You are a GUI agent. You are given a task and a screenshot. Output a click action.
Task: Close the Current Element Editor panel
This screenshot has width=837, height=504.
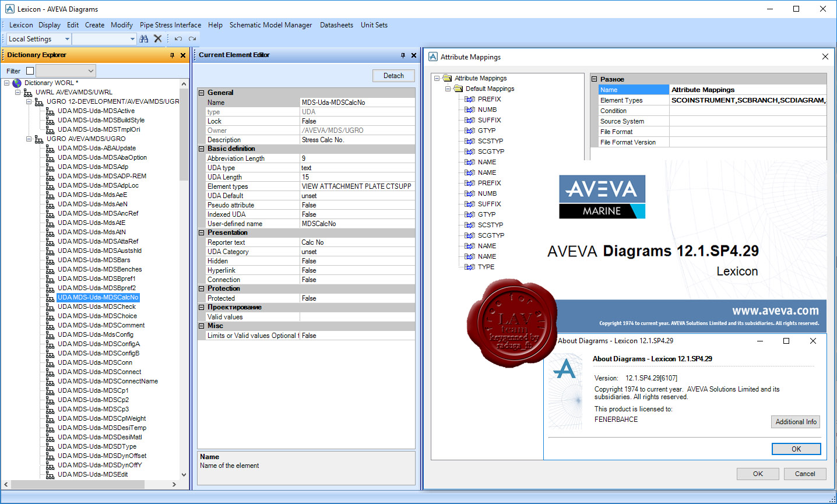(x=414, y=55)
